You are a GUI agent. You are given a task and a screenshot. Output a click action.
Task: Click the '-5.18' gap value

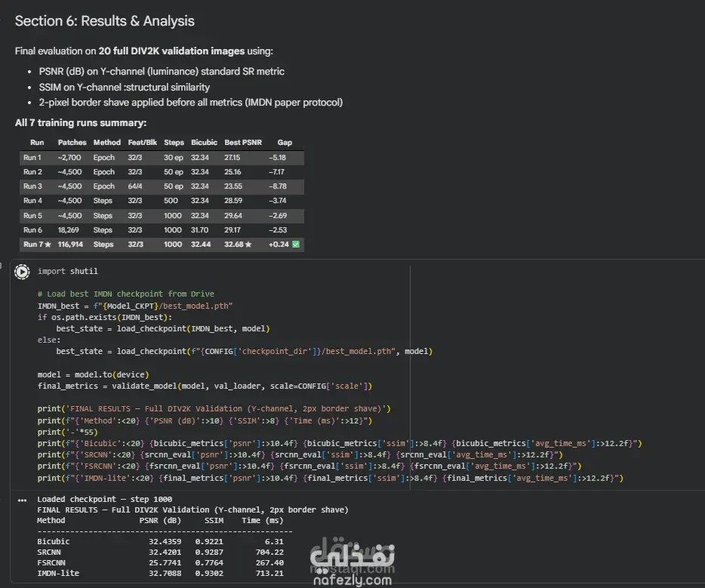(277, 157)
